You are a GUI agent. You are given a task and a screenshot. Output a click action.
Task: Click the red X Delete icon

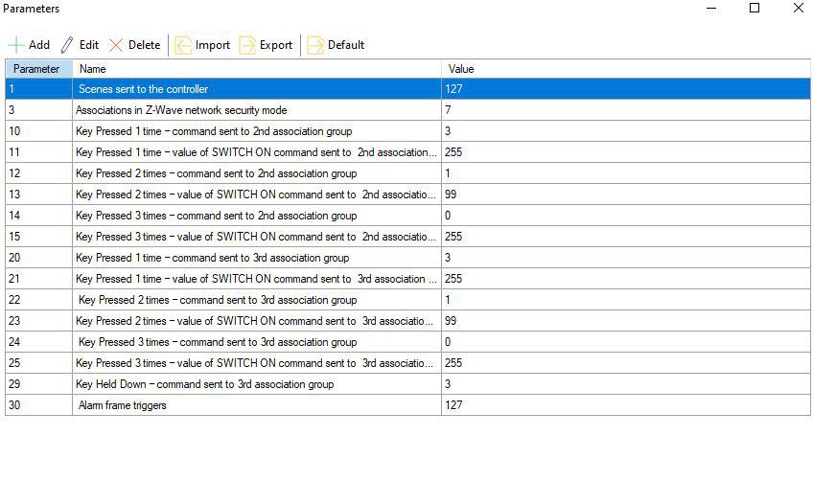116,45
